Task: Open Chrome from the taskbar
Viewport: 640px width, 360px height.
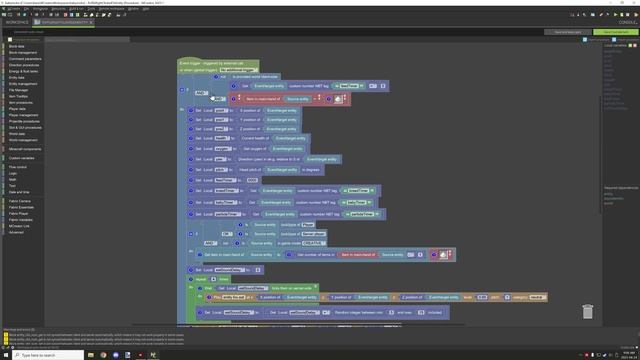Action: [103, 355]
